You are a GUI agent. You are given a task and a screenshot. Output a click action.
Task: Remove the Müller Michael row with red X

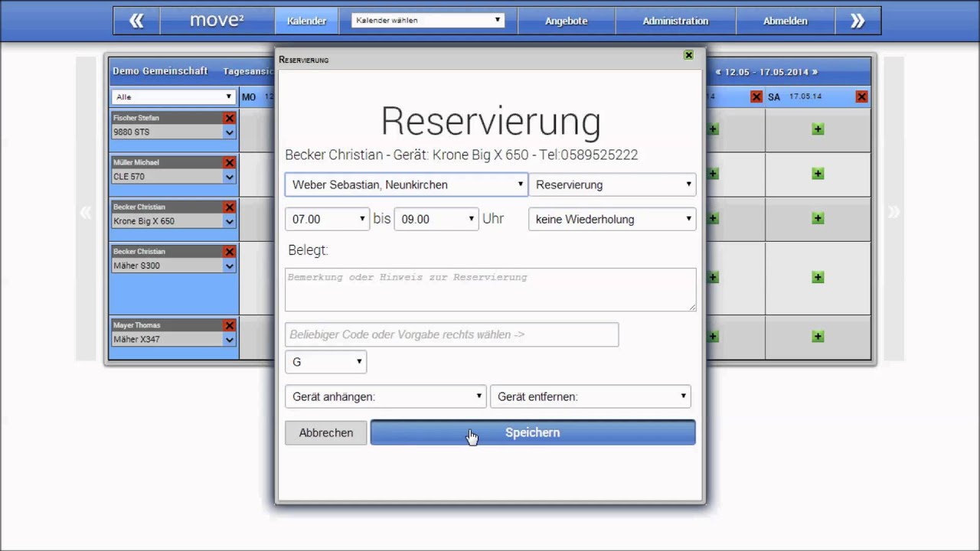(x=229, y=162)
